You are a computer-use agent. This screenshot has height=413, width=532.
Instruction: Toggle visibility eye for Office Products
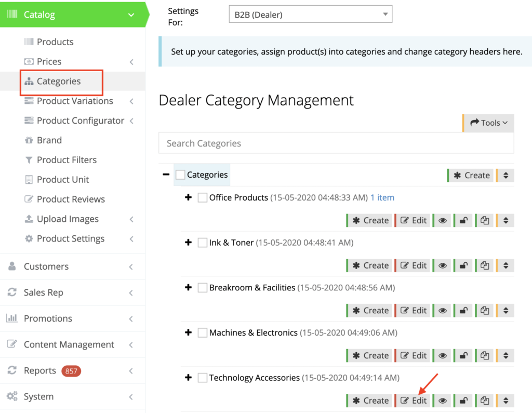point(442,221)
